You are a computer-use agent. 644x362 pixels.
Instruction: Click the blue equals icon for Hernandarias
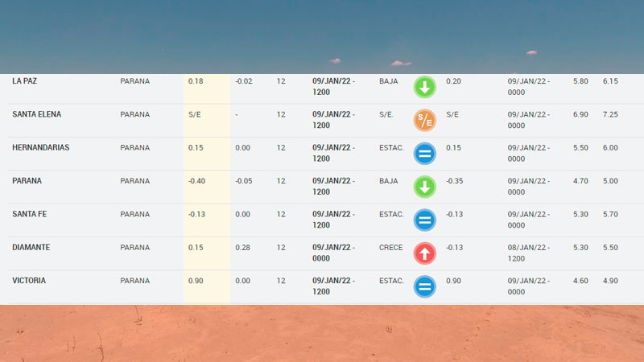[424, 153]
